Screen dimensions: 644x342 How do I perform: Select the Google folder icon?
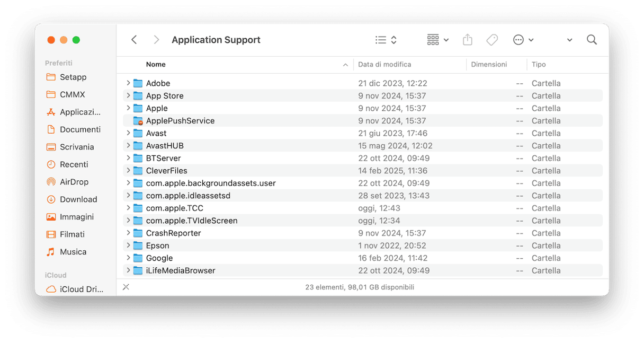pyautogui.click(x=138, y=258)
